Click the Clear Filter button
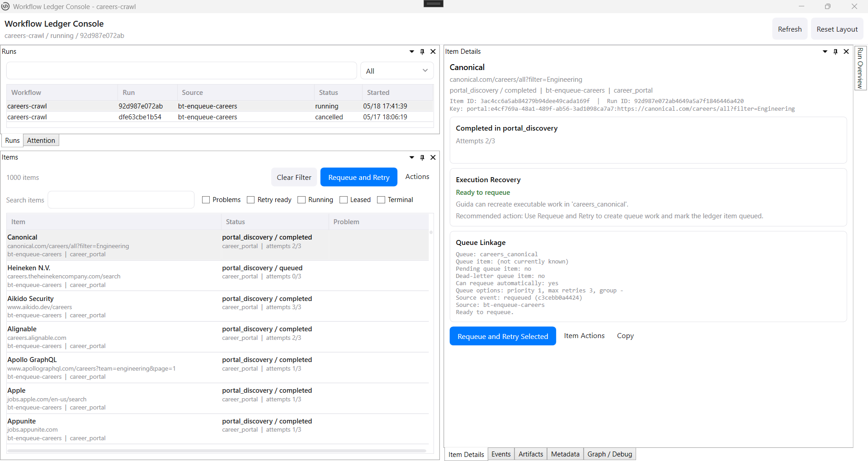 294,177
